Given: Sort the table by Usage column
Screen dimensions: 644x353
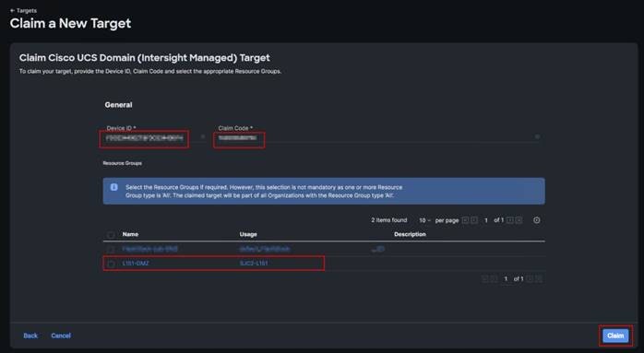Looking at the screenshot, I should [x=248, y=234].
